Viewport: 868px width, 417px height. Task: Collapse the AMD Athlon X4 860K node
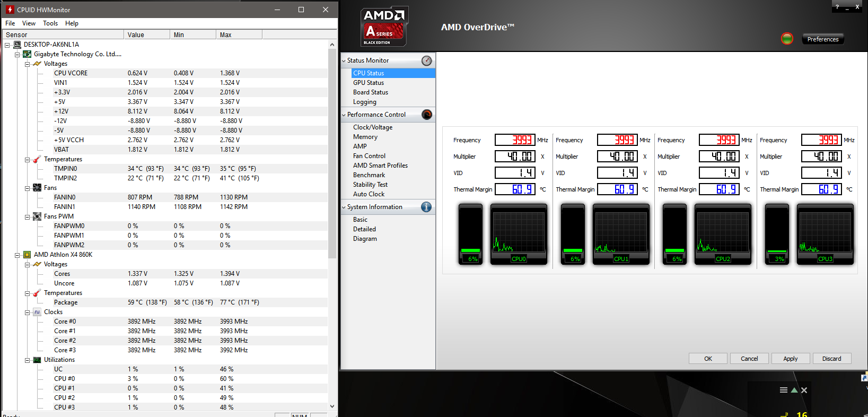17,255
